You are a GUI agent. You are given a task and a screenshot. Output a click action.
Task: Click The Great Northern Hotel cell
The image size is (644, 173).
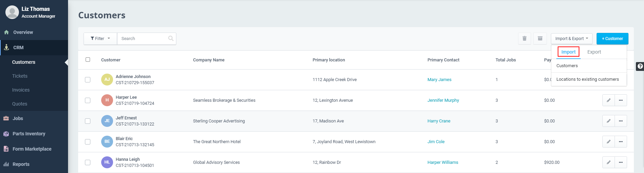(217, 142)
